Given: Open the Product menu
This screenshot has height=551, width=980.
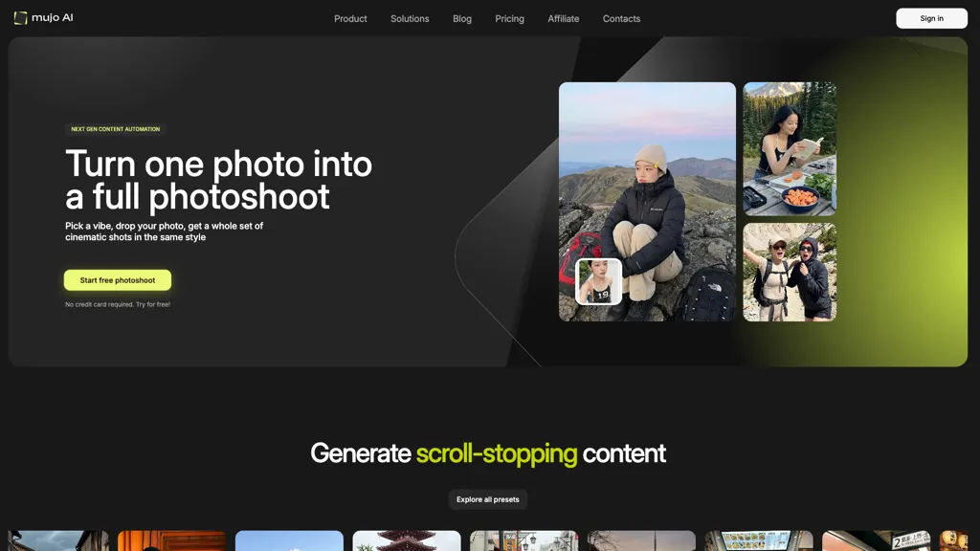Looking at the screenshot, I should point(350,19).
